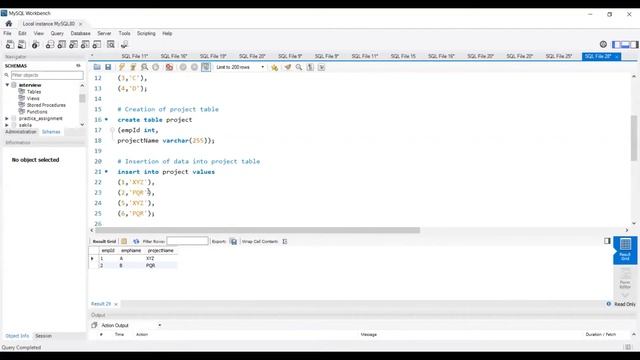Click the Filter objects search field
Image resolution: width=640 pixels, height=360 pixels.
tap(47, 75)
